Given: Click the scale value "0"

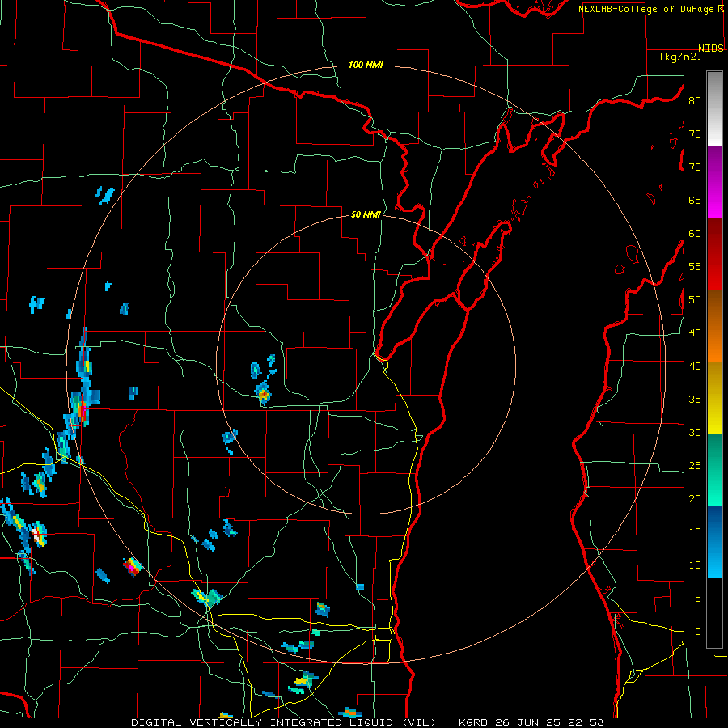Looking at the screenshot, I should click(698, 632).
